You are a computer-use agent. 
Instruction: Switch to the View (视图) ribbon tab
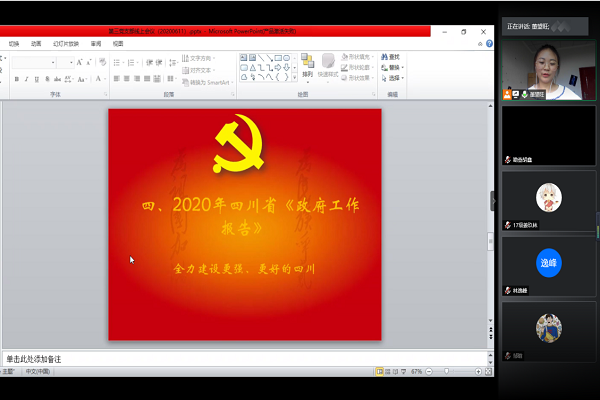118,44
